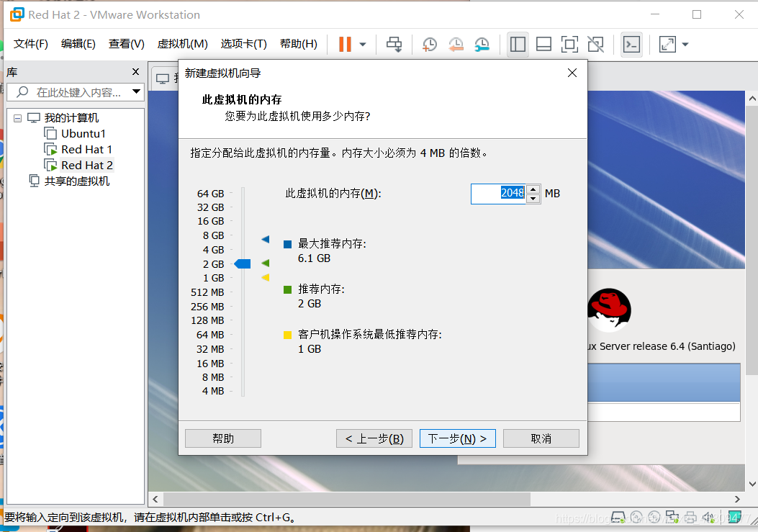Click the vertical scrollbar up arrow
The height and width of the screenshot is (532, 758).
[752, 99]
